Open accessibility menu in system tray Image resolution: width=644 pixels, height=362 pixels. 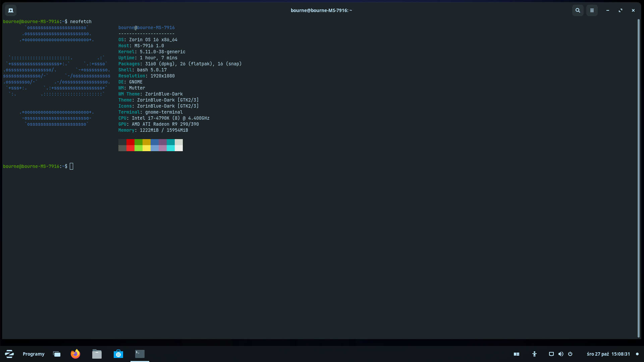click(x=534, y=354)
